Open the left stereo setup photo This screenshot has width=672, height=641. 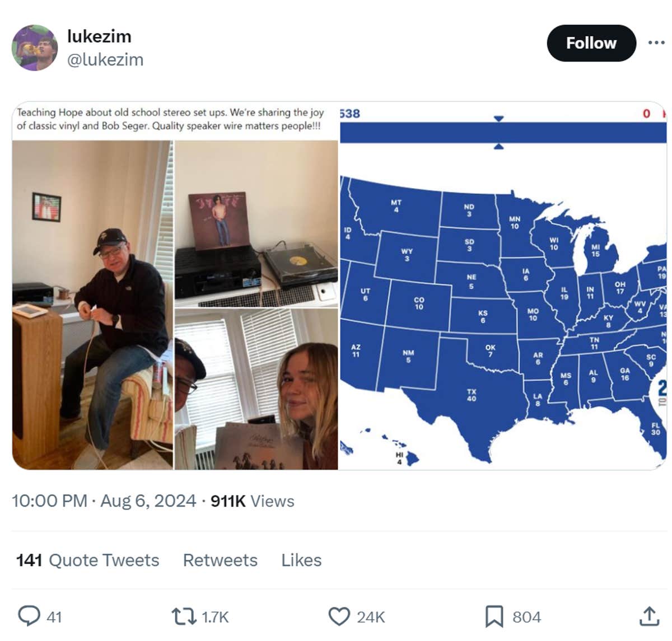[92, 305]
